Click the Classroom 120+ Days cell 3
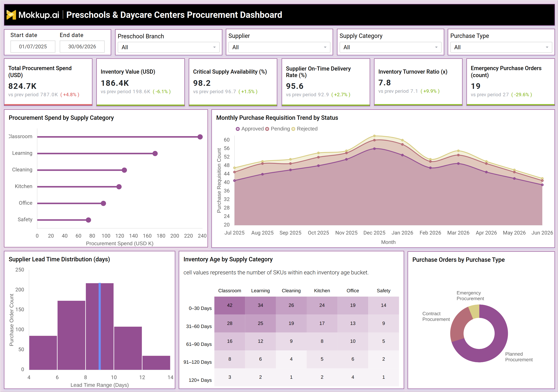Viewport: 558px width, 392px height. point(230,377)
